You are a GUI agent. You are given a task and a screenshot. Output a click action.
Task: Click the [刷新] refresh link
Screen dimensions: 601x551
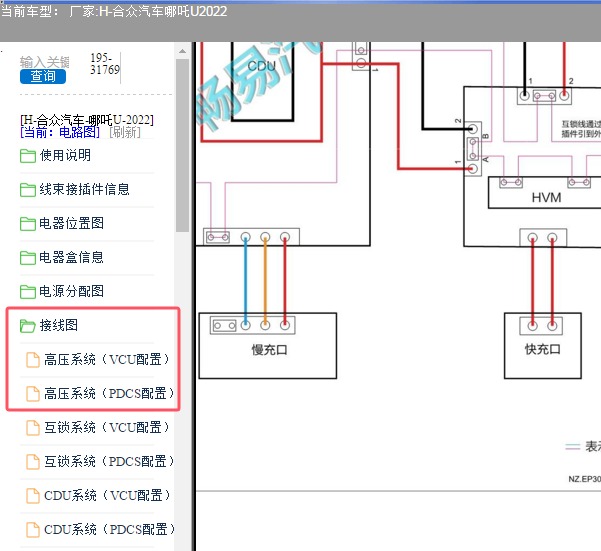tap(125, 133)
